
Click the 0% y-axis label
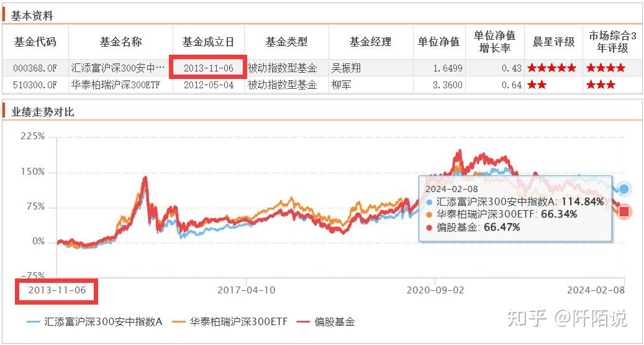click(x=39, y=242)
